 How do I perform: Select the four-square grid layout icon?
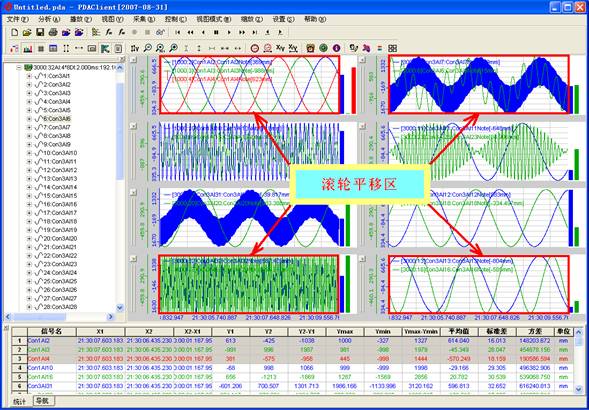tap(393, 48)
